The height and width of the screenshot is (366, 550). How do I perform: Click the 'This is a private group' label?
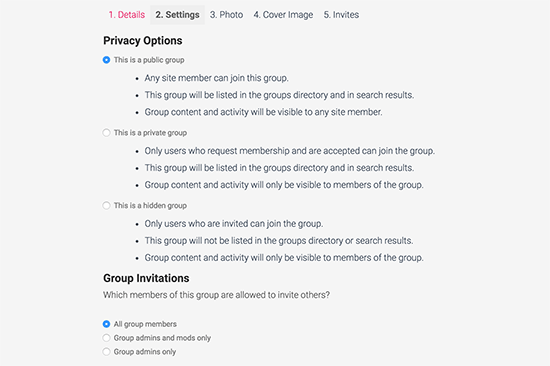pos(150,133)
